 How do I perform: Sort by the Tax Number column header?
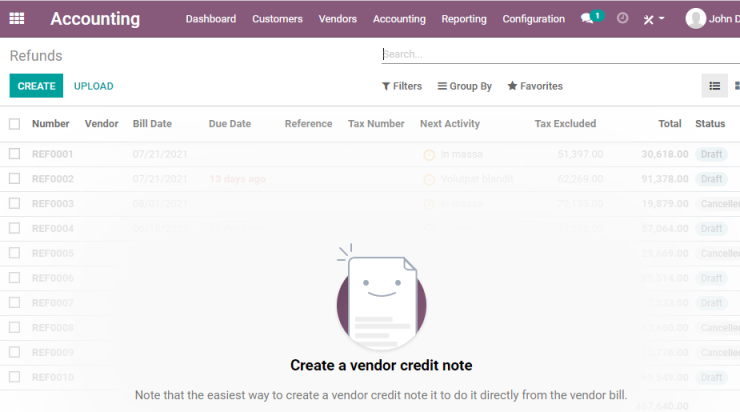coord(376,124)
